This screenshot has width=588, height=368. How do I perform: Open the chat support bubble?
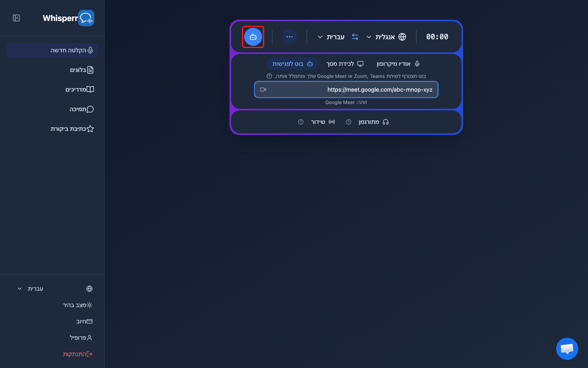[x=567, y=348]
